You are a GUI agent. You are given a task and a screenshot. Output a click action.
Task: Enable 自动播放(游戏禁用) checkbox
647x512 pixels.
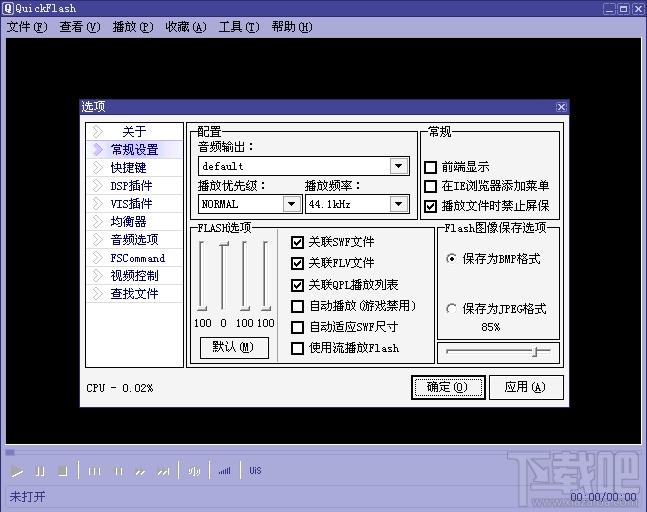click(x=297, y=306)
